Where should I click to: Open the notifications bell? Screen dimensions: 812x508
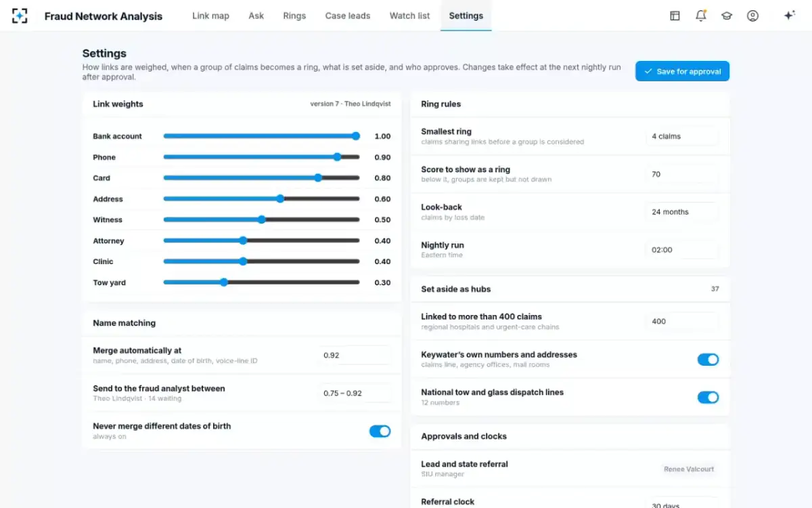tap(701, 16)
